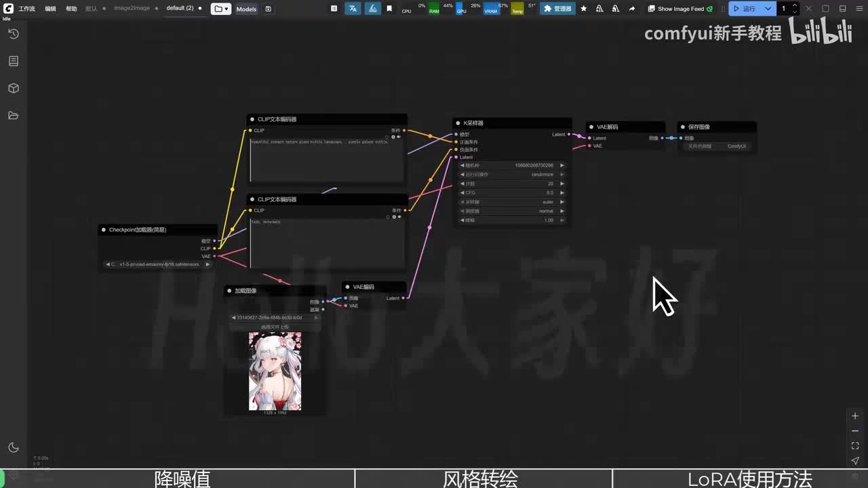Increase steps with right arrow
Image resolution: width=868 pixels, height=488 pixels.
[562, 184]
